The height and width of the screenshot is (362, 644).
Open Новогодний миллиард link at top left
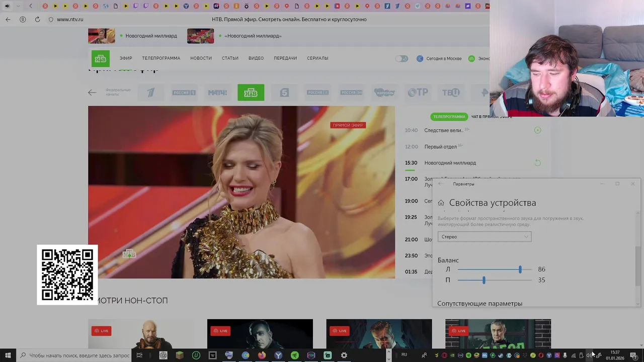(x=151, y=36)
